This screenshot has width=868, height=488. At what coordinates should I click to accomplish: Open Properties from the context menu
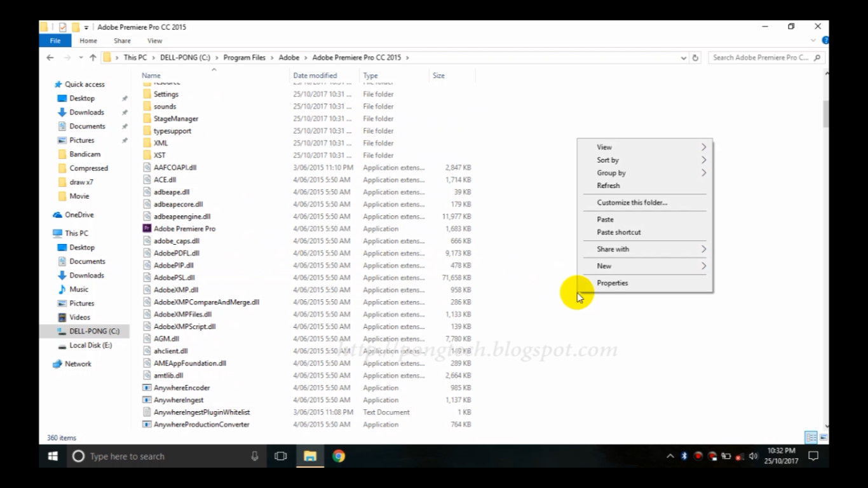point(645,283)
